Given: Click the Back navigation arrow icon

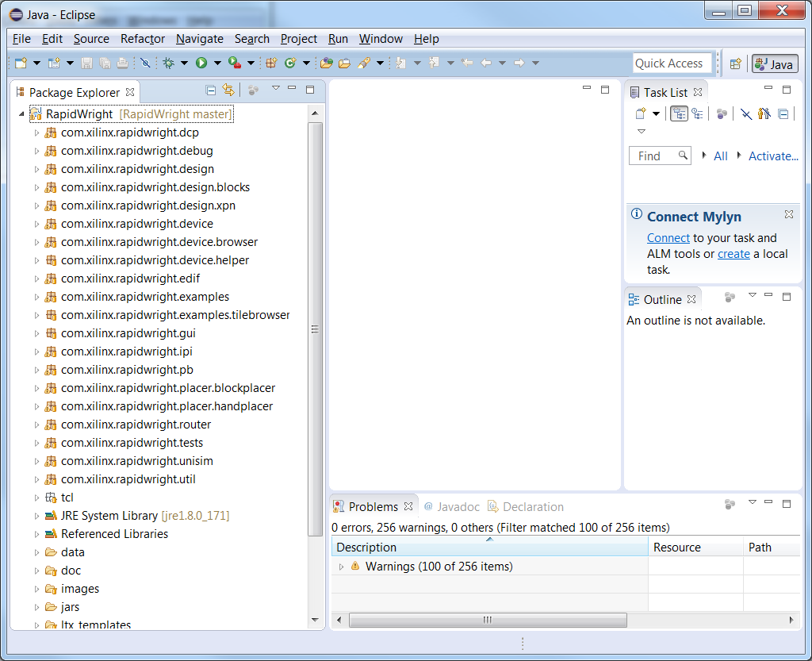Looking at the screenshot, I should [486, 63].
